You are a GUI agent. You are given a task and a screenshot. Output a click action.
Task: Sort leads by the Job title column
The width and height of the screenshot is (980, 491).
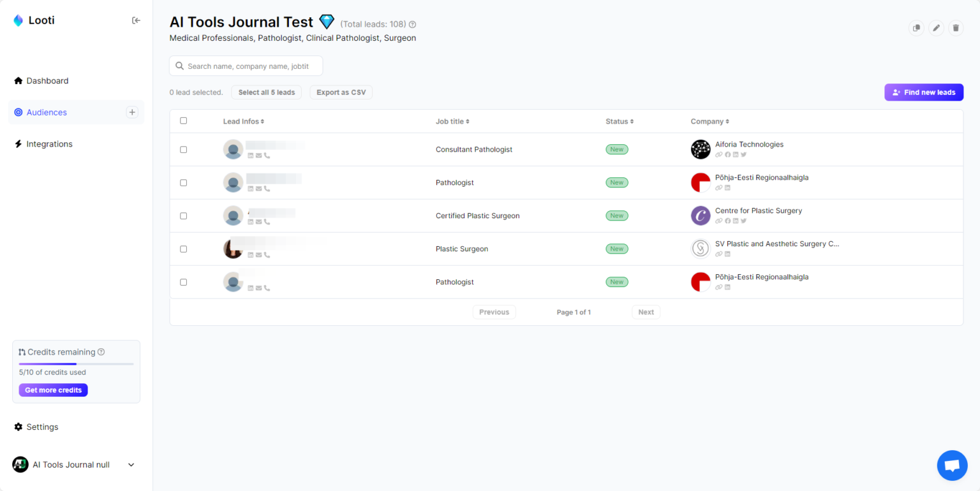(x=452, y=121)
